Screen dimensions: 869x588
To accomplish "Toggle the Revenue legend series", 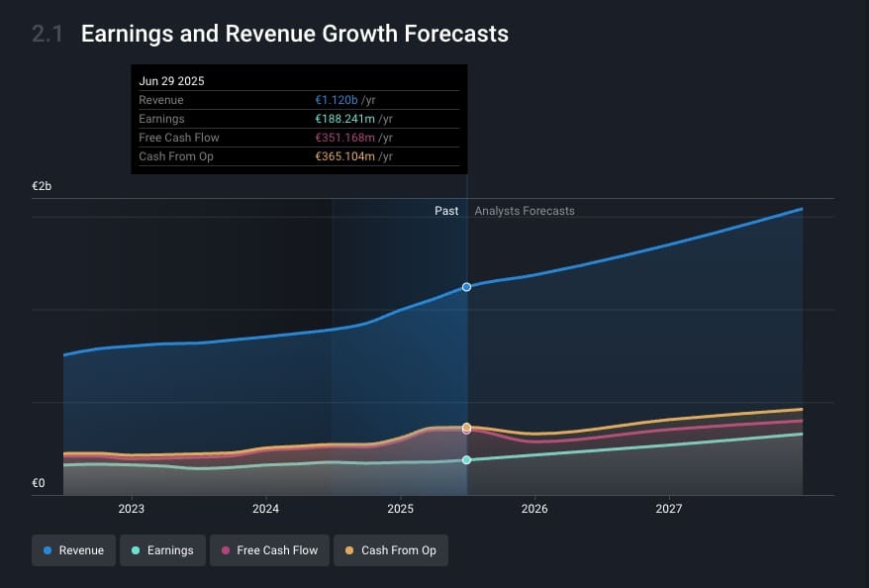I will pos(73,550).
